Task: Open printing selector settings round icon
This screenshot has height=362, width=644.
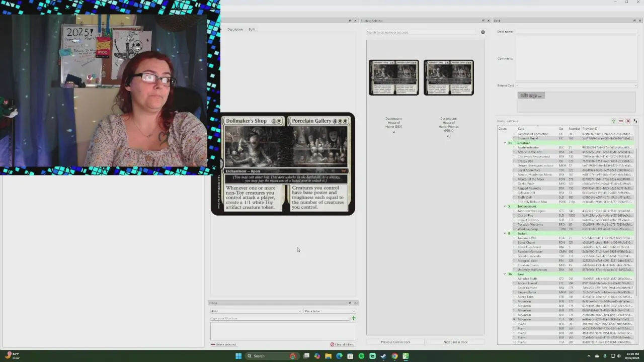Action: coord(482,32)
